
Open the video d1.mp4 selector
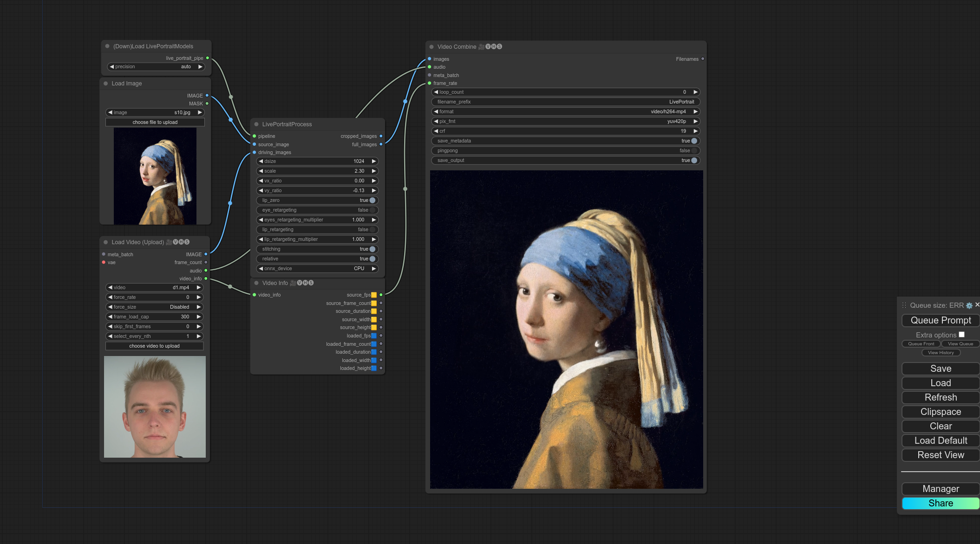coord(155,287)
